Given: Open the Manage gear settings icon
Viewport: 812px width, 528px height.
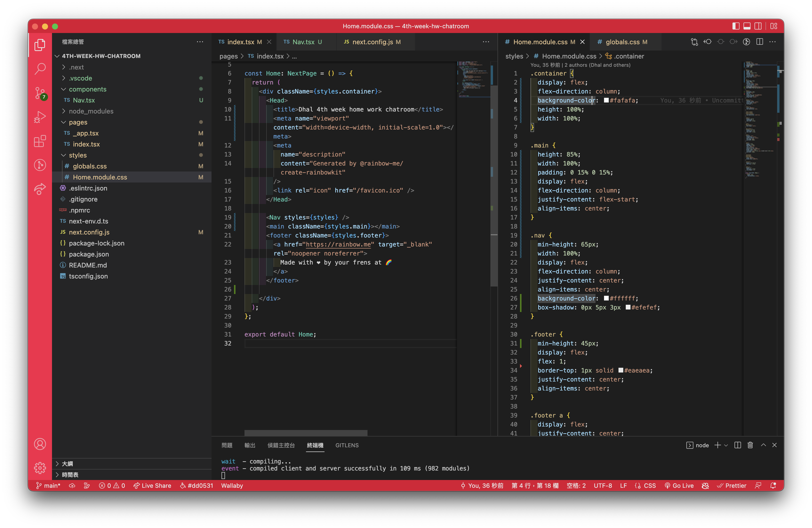Looking at the screenshot, I should 40,468.
